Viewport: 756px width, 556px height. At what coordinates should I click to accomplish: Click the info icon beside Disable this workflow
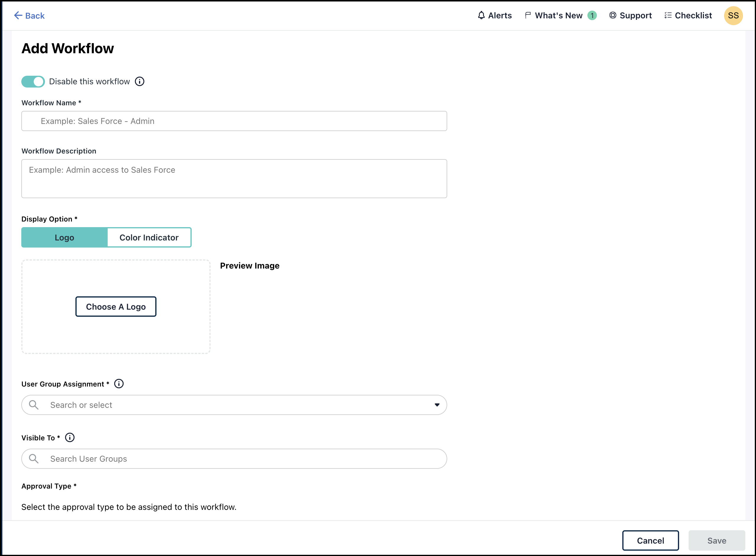pos(140,81)
